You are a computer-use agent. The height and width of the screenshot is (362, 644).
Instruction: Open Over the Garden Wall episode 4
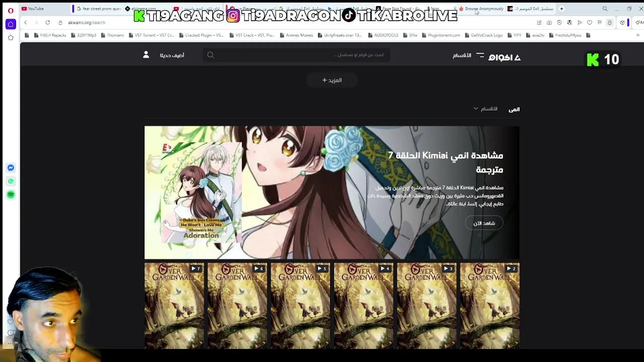click(x=364, y=306)
